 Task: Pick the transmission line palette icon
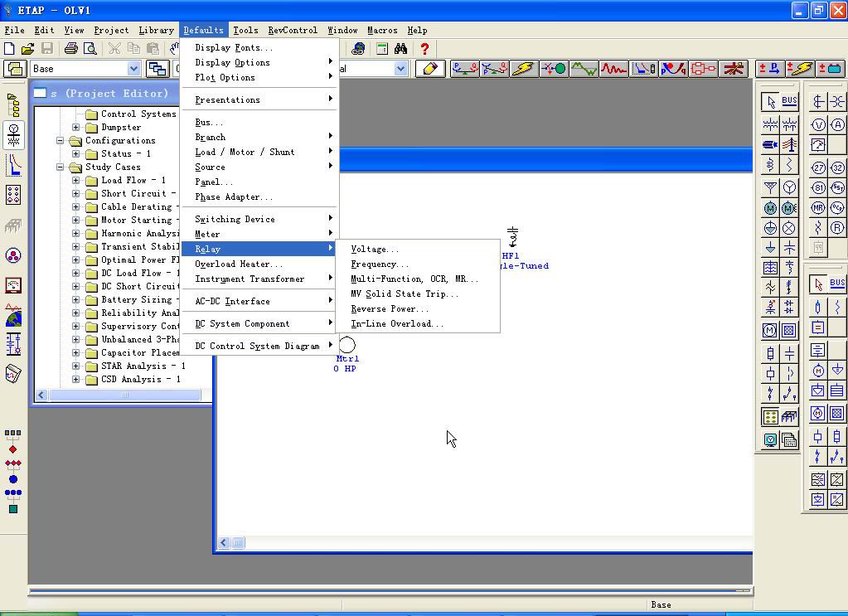pyautogui.click(x=789, y=144)
